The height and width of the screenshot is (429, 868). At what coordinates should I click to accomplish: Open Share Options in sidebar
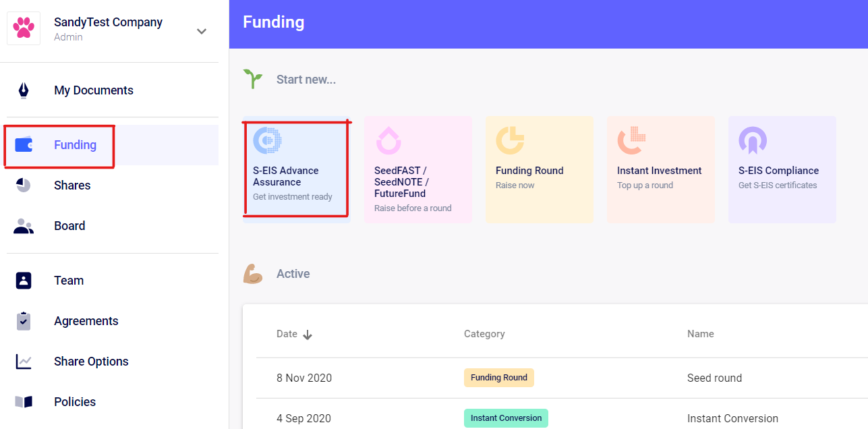pos(91,362)
